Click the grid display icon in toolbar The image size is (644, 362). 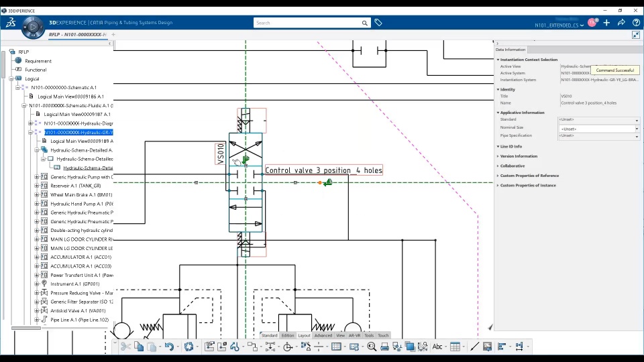click(x=336, y=347)
